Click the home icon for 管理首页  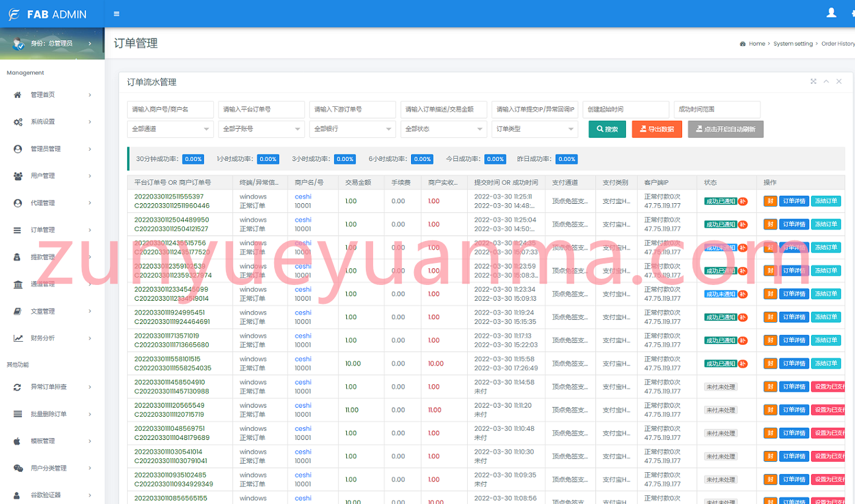[x=18, y=95]
